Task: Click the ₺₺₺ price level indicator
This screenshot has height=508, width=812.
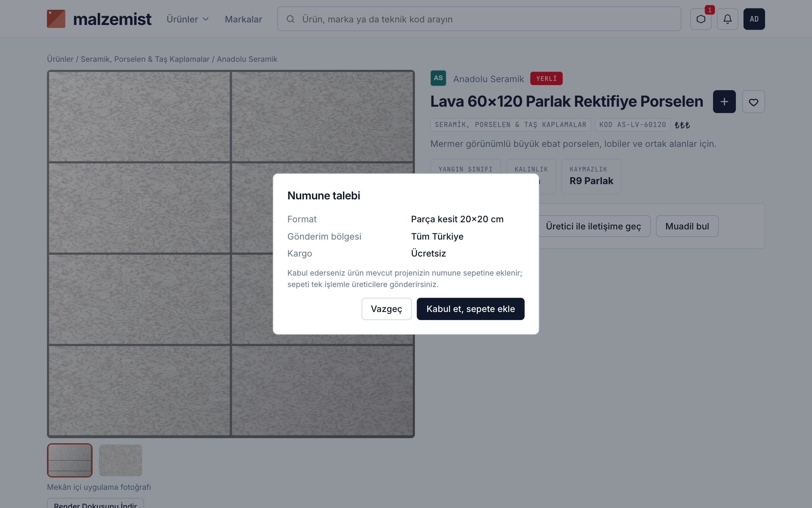Action: tap(682, 125)
